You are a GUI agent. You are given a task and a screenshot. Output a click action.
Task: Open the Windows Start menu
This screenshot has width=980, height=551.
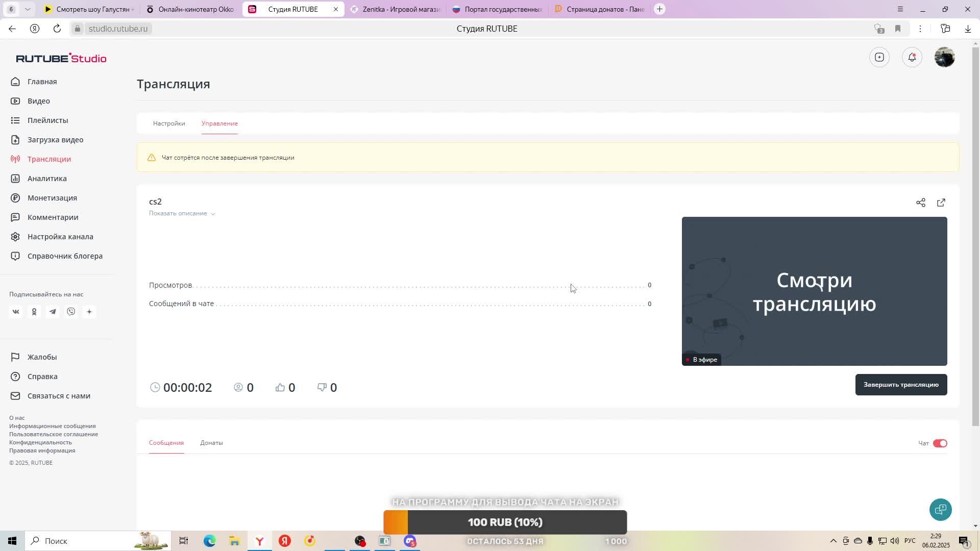[x=12, y=541]
